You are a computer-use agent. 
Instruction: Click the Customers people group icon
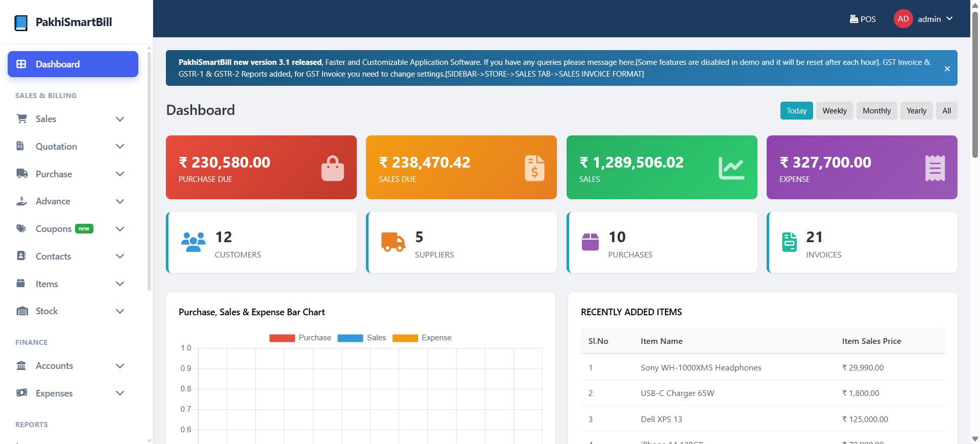(193, 242)
